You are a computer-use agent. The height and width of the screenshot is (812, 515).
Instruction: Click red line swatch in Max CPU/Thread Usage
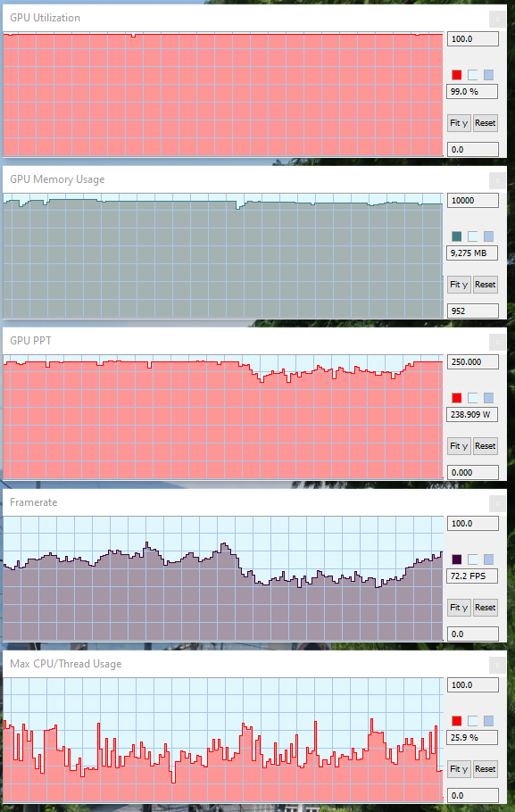click(456, 721)
